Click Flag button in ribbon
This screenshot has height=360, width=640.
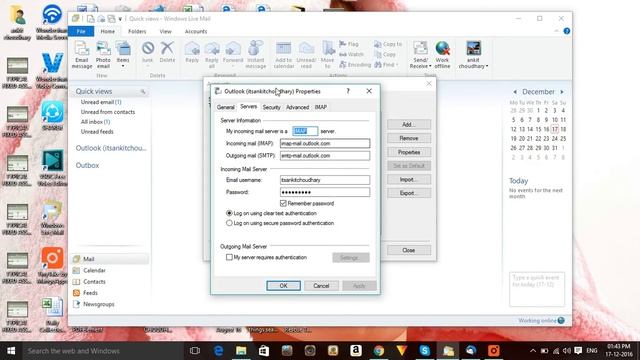(x=349, y=44)
